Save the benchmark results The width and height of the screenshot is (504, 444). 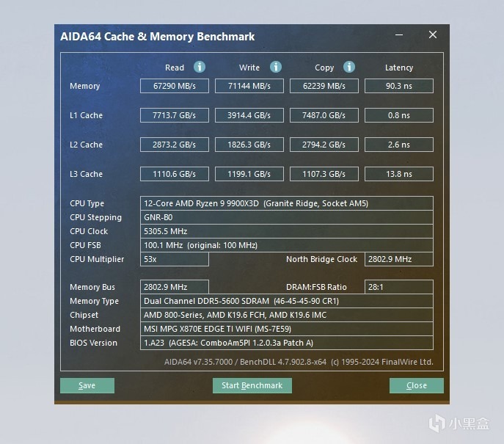tap(87, 385)
